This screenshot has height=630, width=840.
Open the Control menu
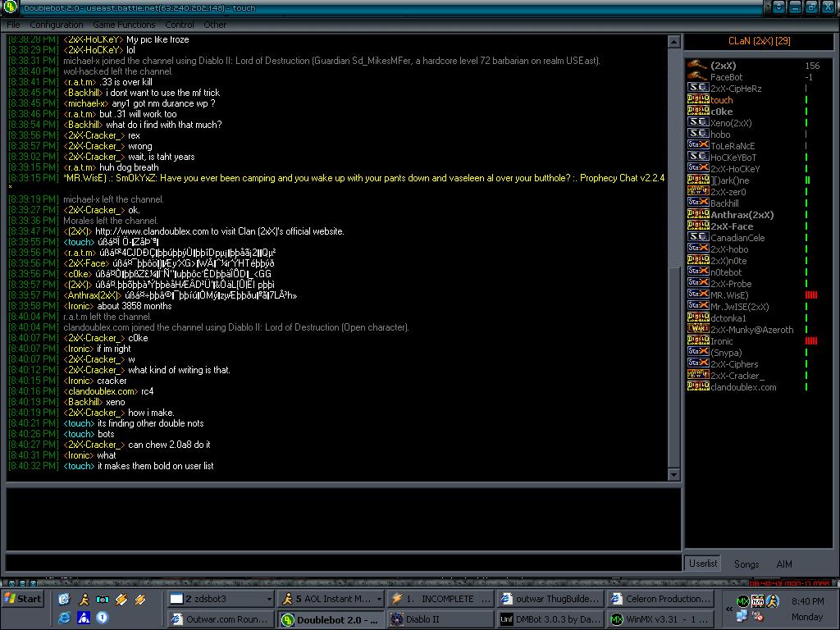[180, 25]
